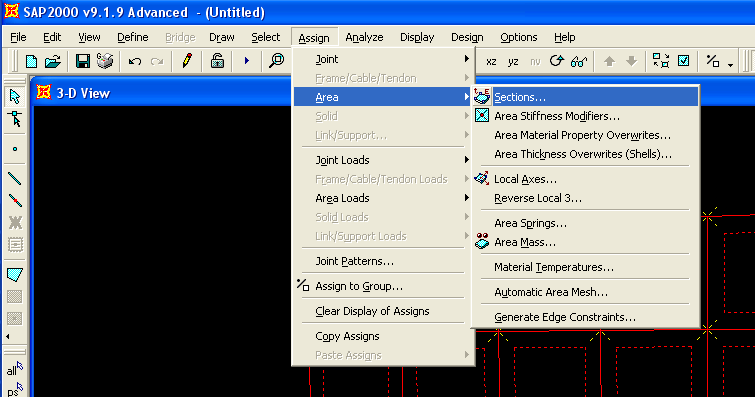Set view to XZ plane

pyautogui.click(x=491, y=62)
